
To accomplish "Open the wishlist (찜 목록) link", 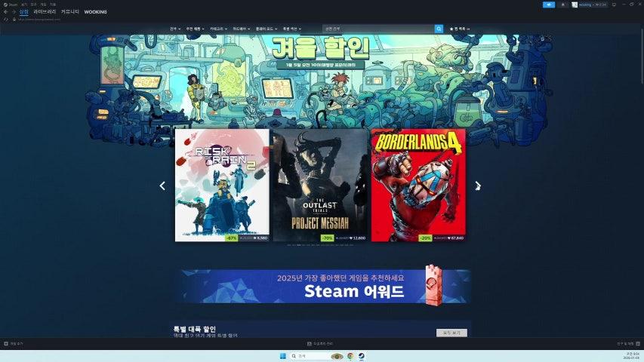I will (x=460, y=29).
